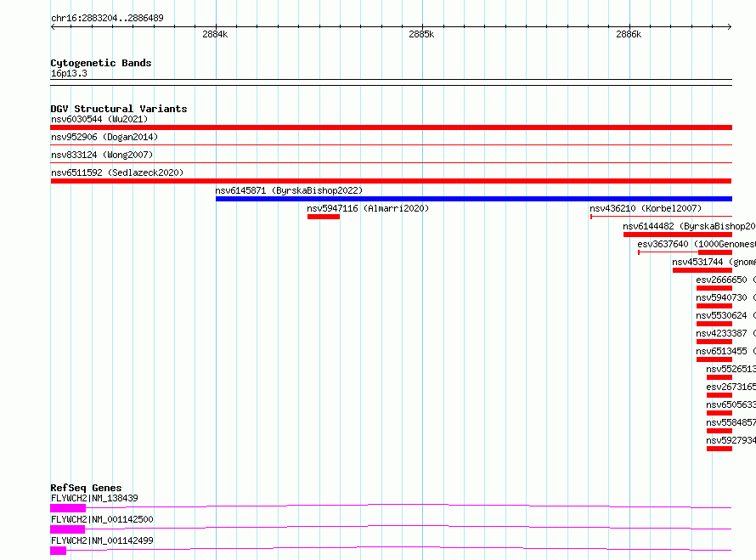Click the 2886k ruler mark
This screenshot has height=560, width=756.
(629, 34)
